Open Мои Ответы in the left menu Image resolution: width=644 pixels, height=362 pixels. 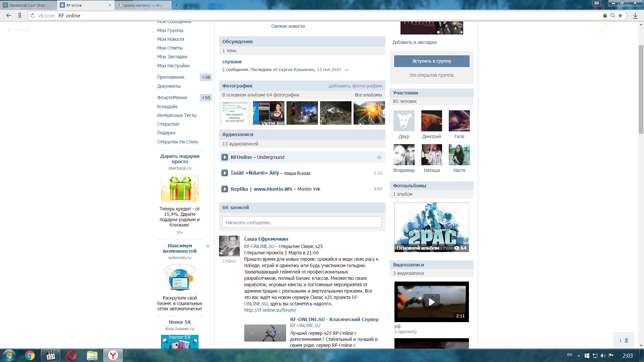tap(170, 48)
